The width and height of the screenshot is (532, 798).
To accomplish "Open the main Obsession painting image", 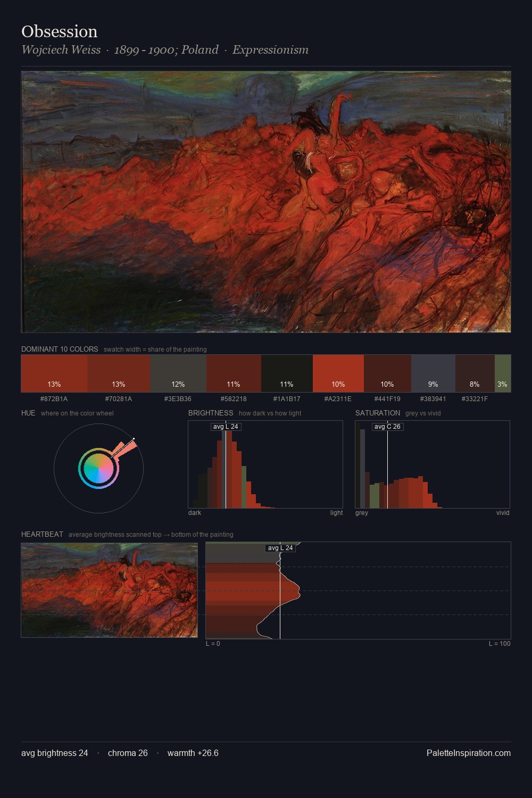I will pyautogui.click(x=266, y=202).
